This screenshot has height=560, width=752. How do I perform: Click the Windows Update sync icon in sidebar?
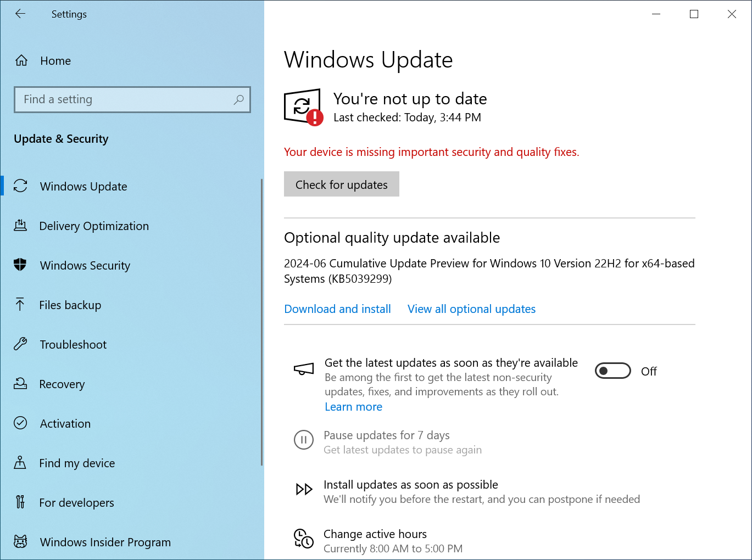20,186
